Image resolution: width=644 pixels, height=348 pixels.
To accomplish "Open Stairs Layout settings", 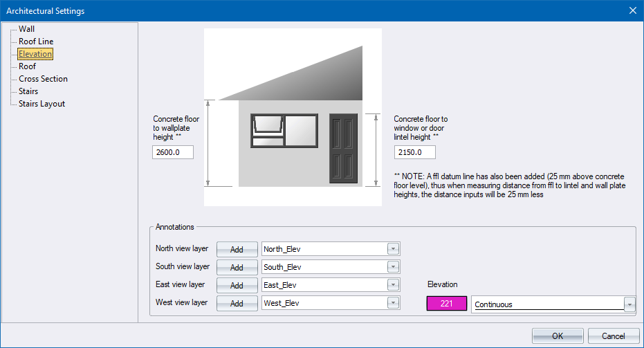I will click(42, 104).
